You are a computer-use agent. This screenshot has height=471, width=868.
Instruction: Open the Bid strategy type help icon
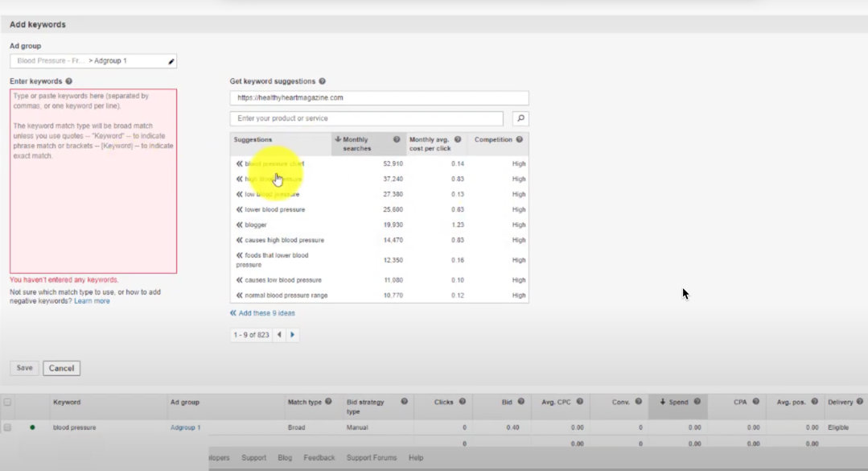404,402
